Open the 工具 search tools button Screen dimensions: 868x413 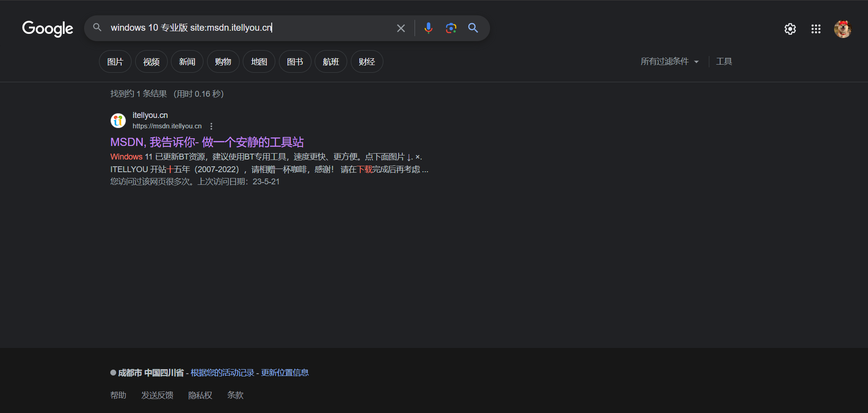pyautogui.click(x=724, y=61)
